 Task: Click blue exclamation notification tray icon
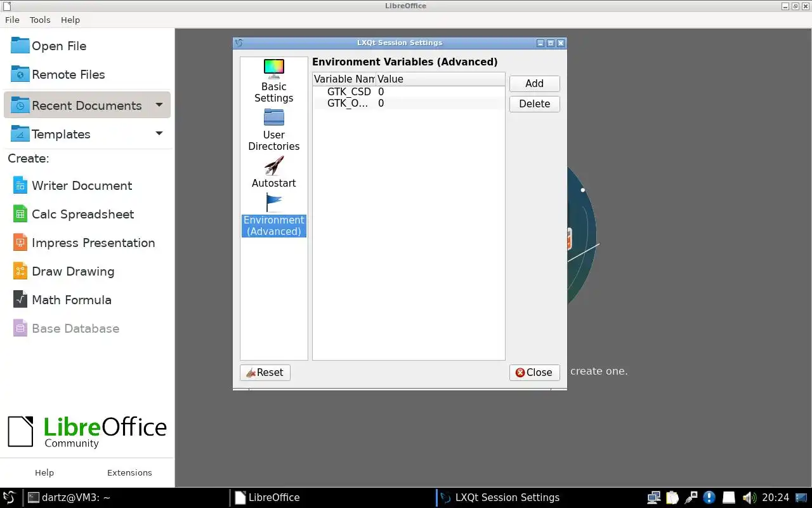tap(709, 497)
